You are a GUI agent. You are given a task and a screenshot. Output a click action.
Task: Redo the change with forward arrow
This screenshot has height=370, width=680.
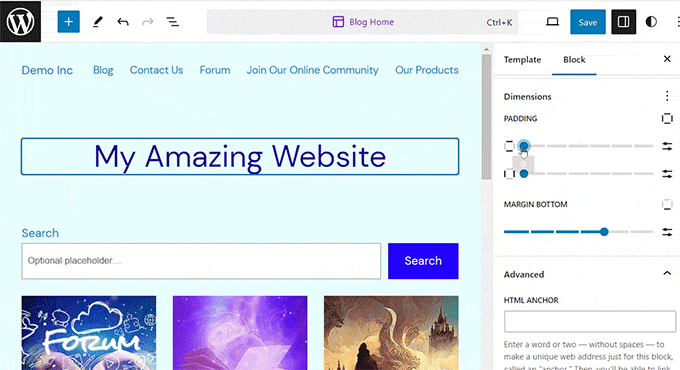[x=148, y=22]
